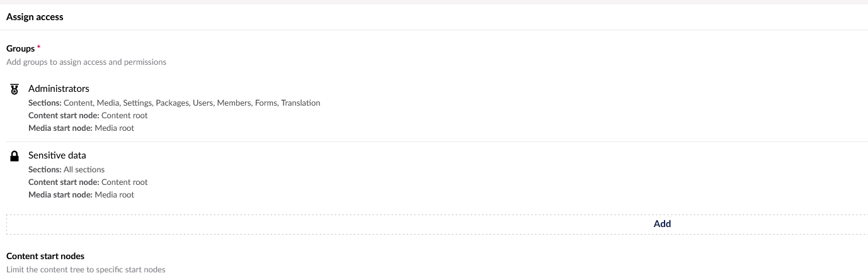
Task: Click Sensitive data's Media start node line
Action: (x=81, y=194)
